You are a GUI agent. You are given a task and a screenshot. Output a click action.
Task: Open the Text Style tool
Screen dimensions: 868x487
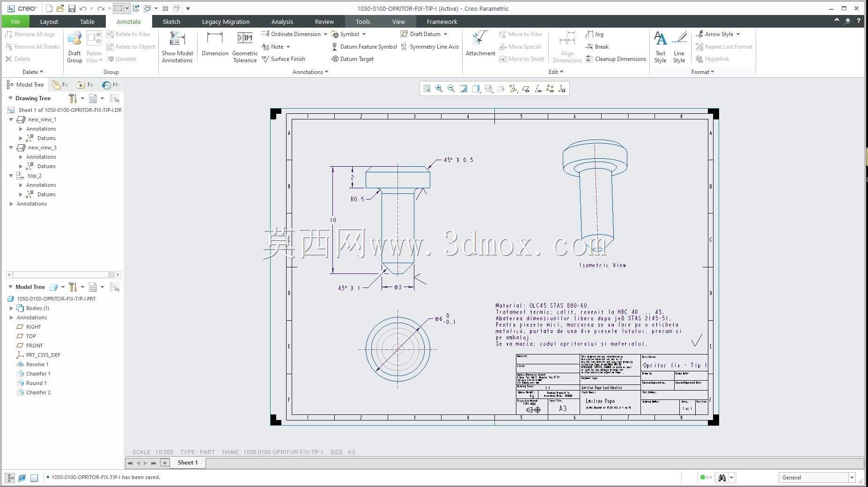click(660, 47)
